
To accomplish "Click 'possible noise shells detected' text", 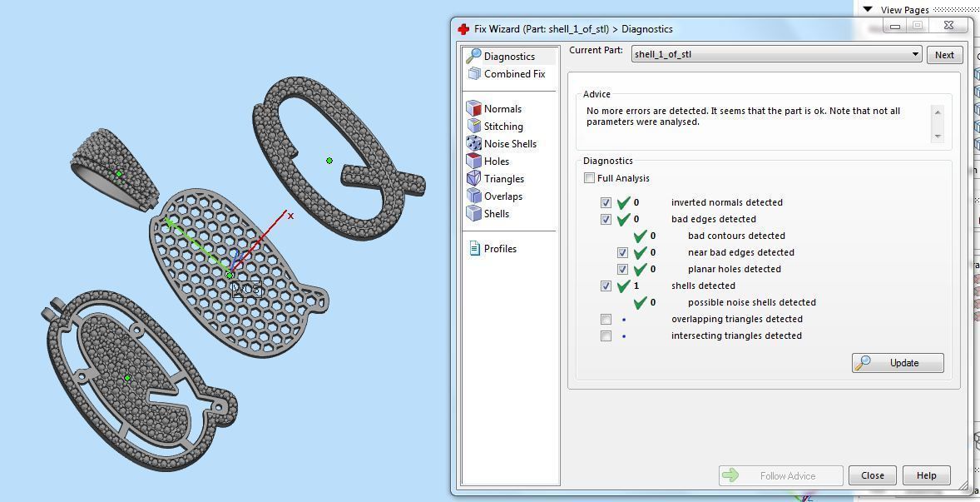I will coord(752,302).
